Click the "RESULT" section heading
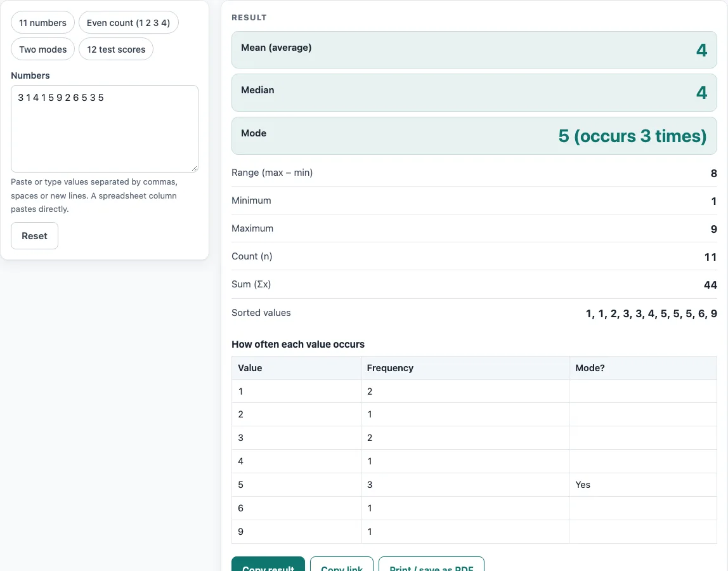The width and height of the screenshot is (728, 571). (249, 18)
